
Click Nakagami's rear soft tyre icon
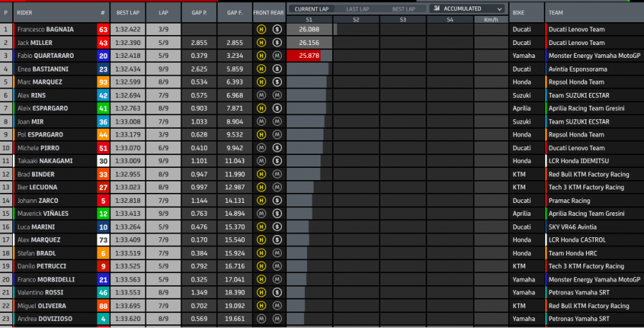tap(275, 161)
